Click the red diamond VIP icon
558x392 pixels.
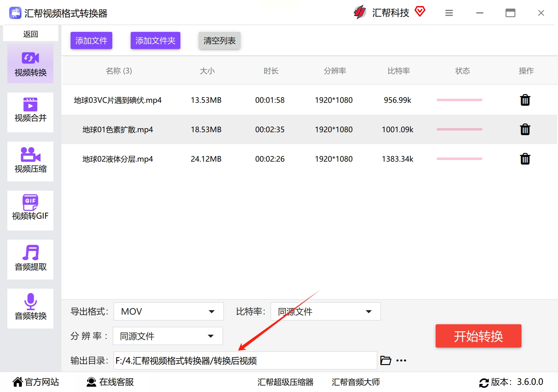pyautogui.click(x=420, y=12)
